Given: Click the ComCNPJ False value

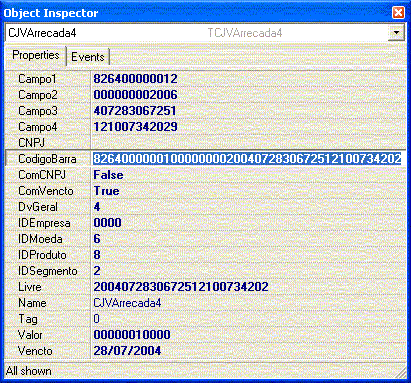Looking at the screenshot, I should click(x=108, y=175).
